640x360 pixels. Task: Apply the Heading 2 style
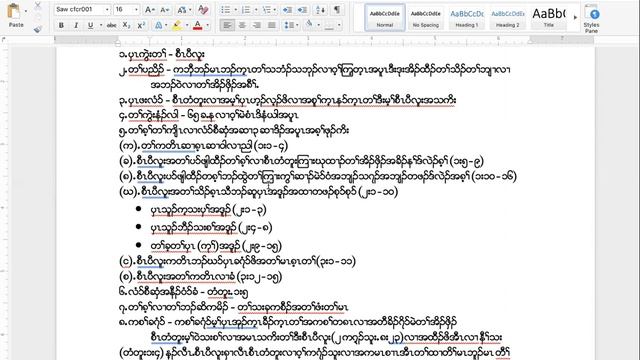[x=508, y=18]
